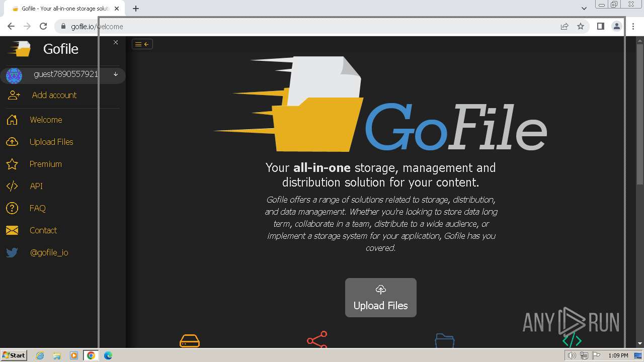644x362 pixels.
Task: Close the sidebar with the X icon
Action: [x=116, y=42]
